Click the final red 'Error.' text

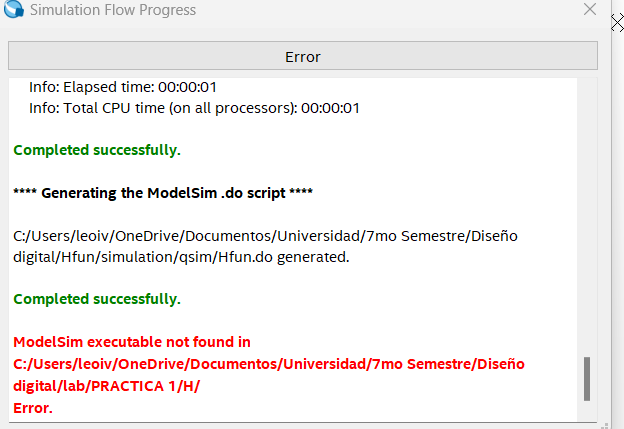pos(33,407)
